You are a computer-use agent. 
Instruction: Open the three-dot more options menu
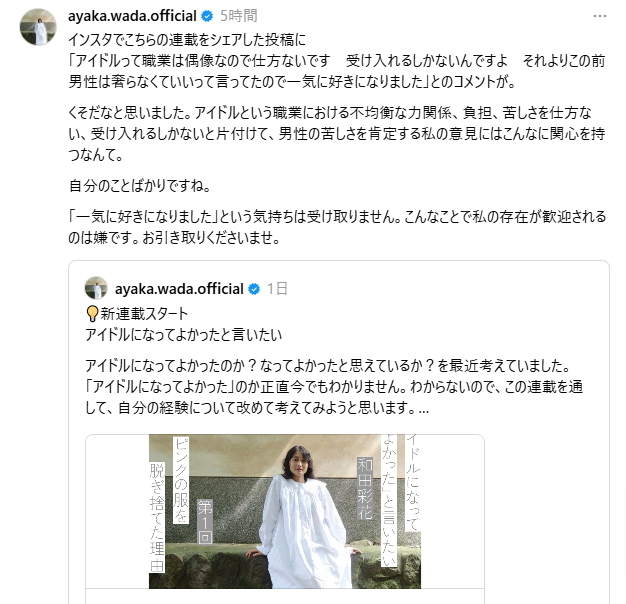point(600,16)
